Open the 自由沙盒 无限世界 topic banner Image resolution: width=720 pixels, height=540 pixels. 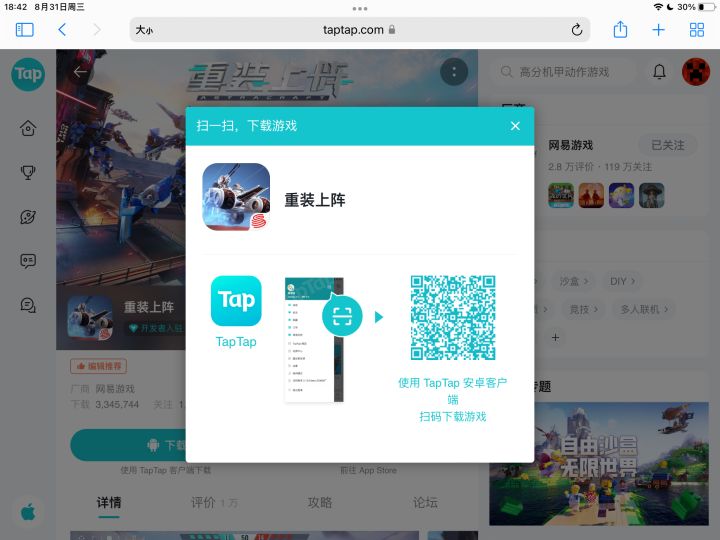click(599, 464)
